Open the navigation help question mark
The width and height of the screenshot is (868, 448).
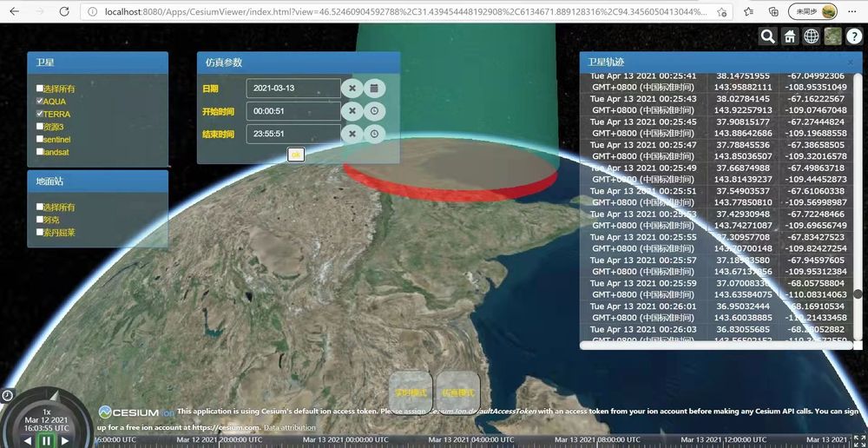tap(854, 36)
